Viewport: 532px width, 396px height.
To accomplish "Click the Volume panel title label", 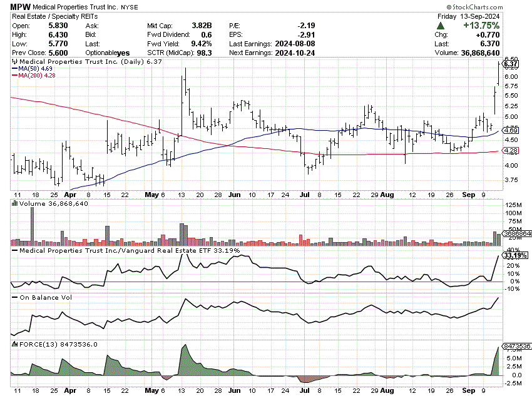I will click(54, 203).
